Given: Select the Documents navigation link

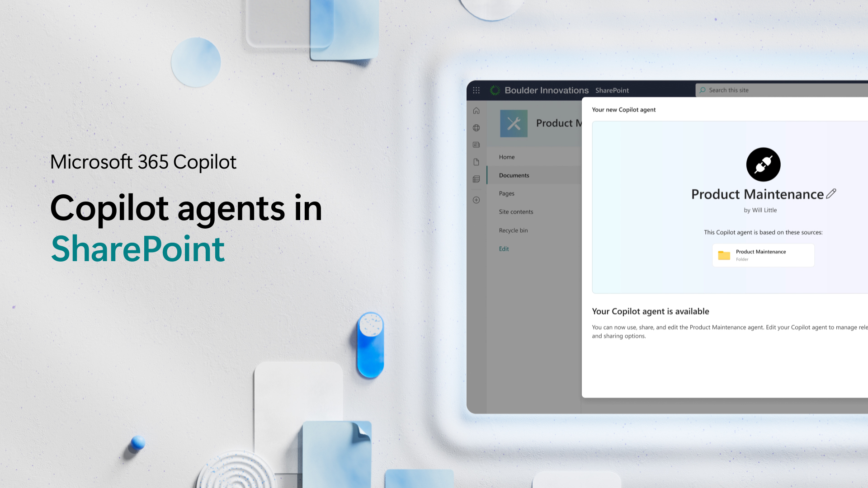Looking at the screenshot, I should [514, 175].
